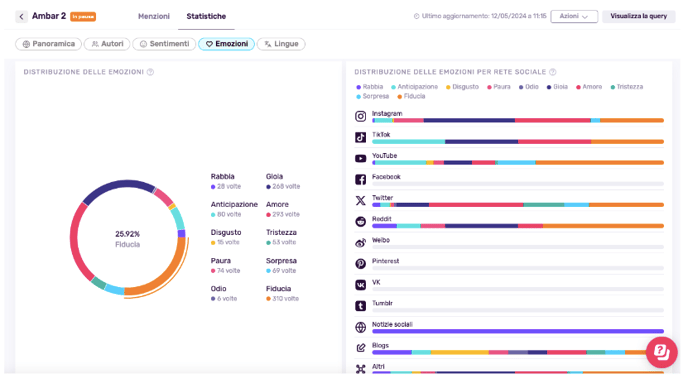The width and height of the screenshot is (688, 388).
Task: Go back using the left chevron arrow
Action: pos(21,17)
